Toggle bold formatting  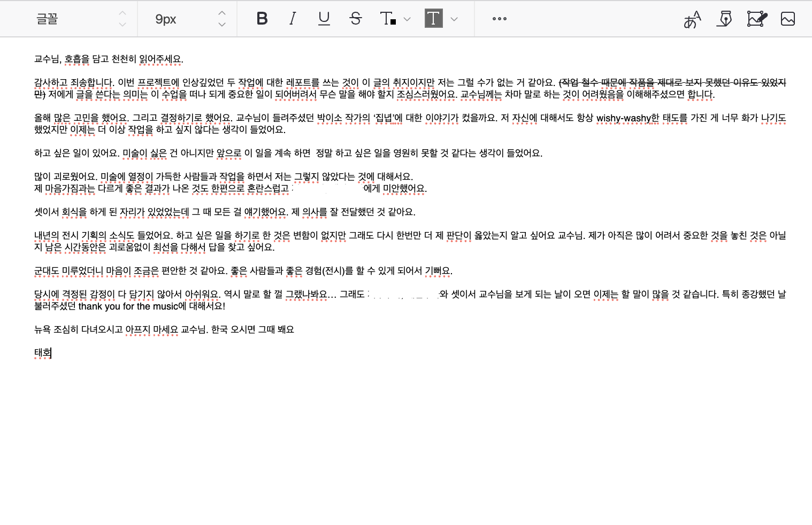click(x=262, y=19)
